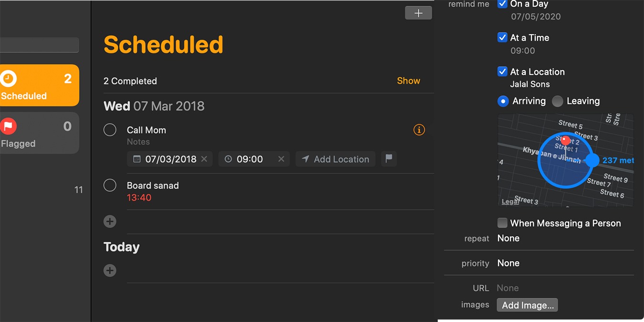Open the repeat dropdown set to None
The width and height of the screenshot is (644, 322).
tap(508, 238)
